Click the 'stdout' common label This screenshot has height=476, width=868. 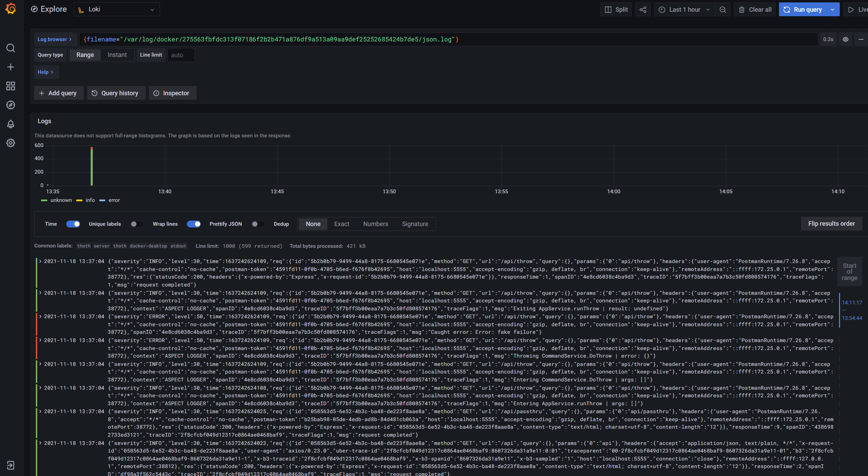tap(178, 246)
